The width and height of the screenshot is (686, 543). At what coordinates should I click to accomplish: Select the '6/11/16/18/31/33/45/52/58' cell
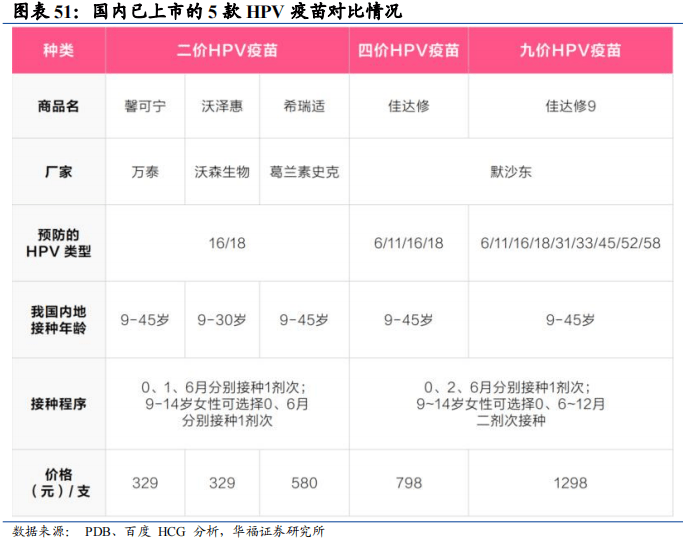570,243
